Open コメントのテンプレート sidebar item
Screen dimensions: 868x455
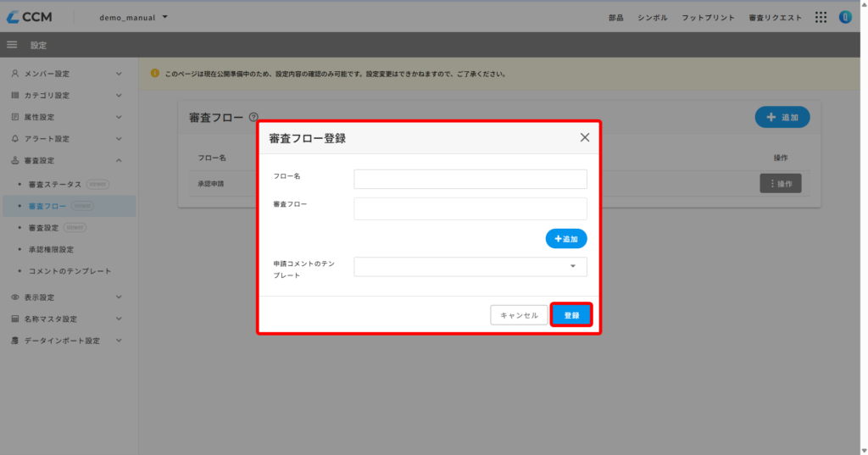point(68,271)
